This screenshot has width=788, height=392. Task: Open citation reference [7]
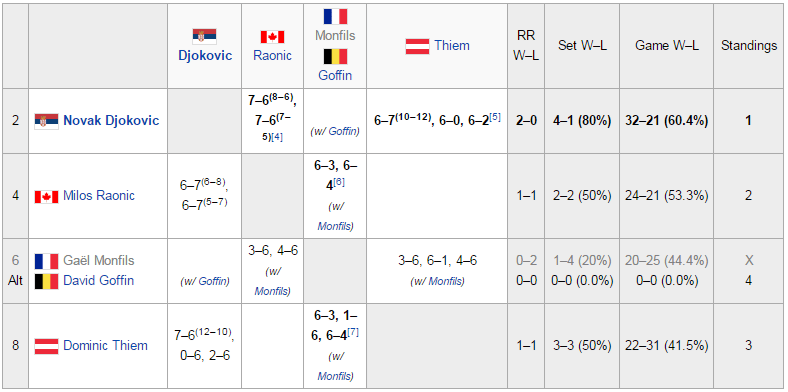coord(353,333)
